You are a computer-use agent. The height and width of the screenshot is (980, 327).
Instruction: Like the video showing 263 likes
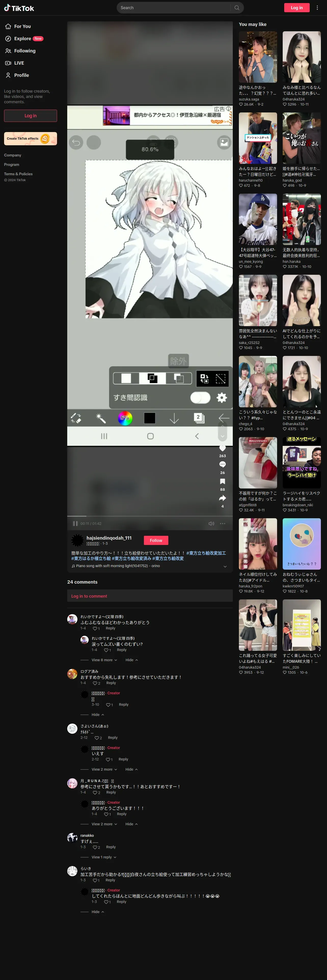click(x=223, y=448)
